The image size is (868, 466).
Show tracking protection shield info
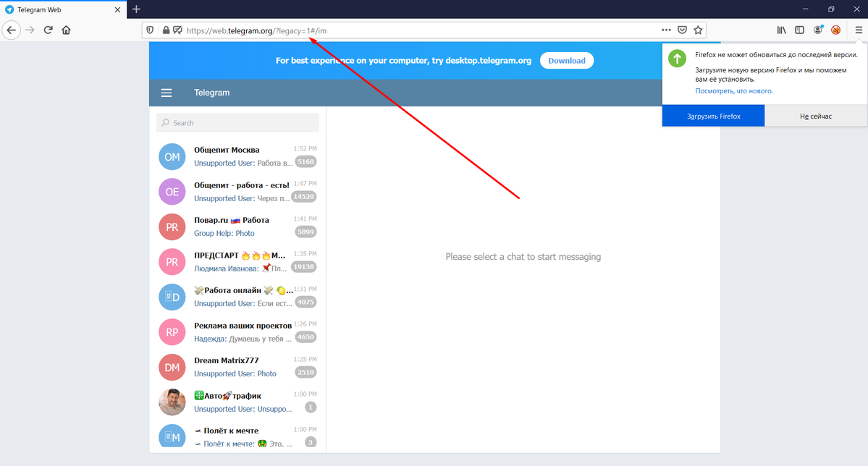pyautogui.click(x=150, y=30)
